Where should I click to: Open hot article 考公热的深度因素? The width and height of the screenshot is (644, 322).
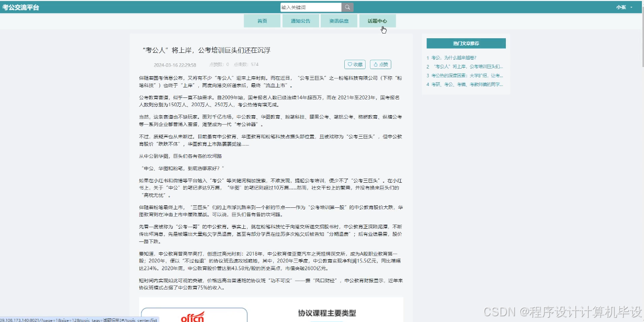click(x=467, y=75)
